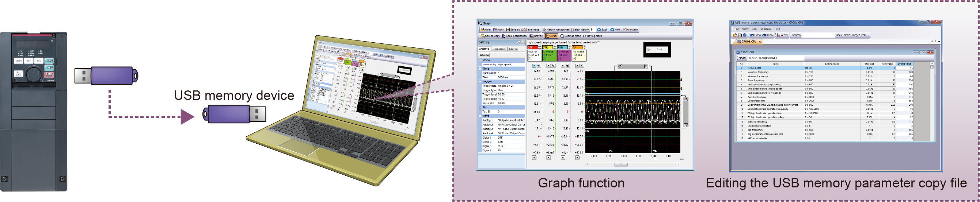Viewport: 980px width, 202px height.
Task: Click the Initialize button in Setting panel
Action: (x=484, y=55)
